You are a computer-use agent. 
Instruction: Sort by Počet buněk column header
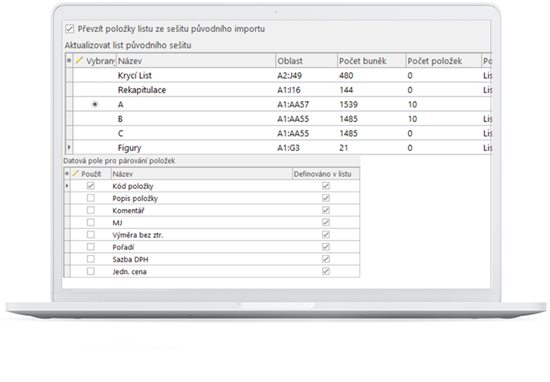(x=371, y=61)
